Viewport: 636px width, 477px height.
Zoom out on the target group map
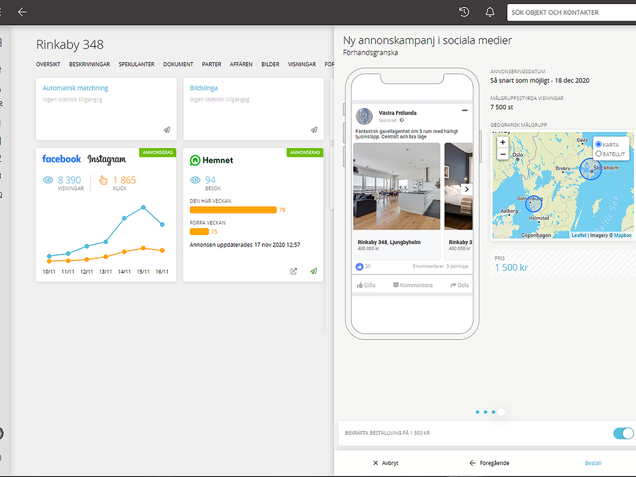click(503, 156)
